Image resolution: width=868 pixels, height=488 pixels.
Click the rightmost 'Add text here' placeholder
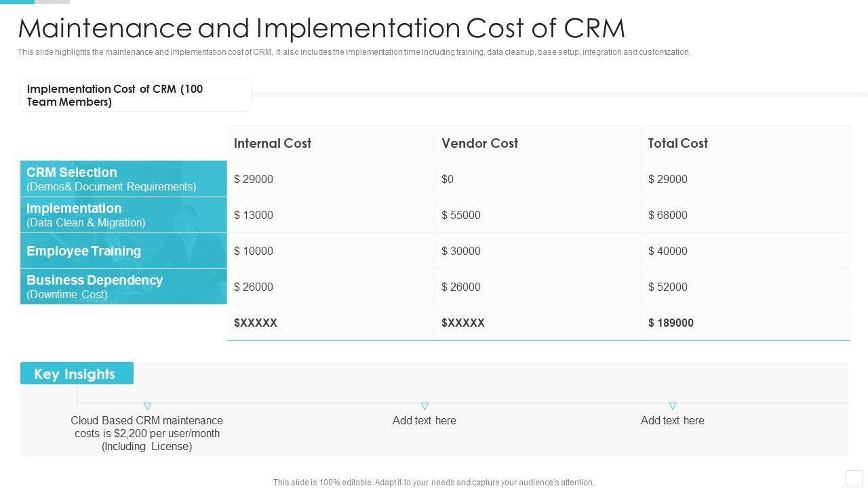(673, 420)
